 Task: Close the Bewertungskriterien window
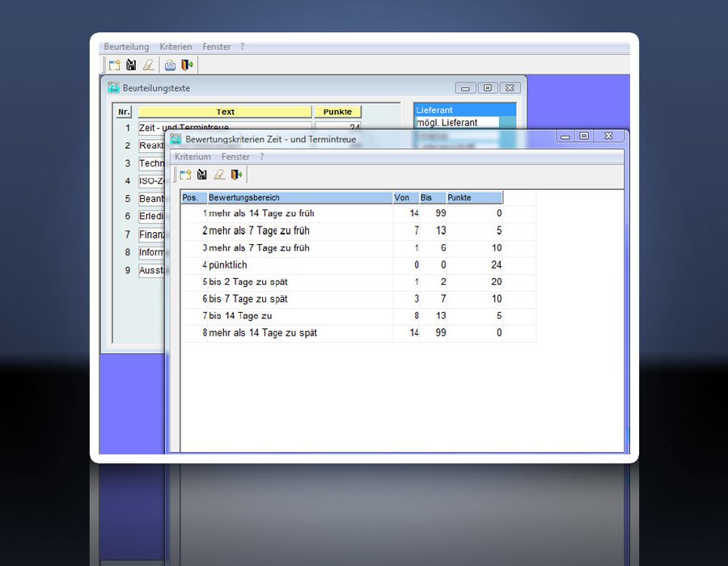tap(608, 136)
